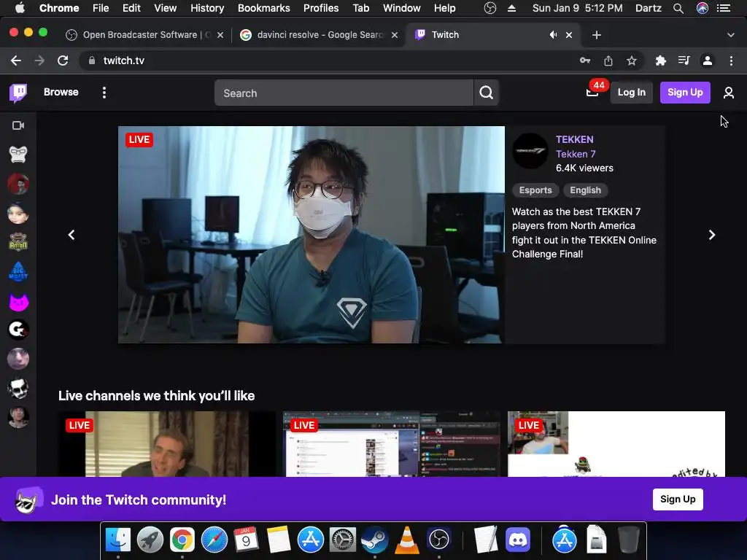Open the Bookmarks menu
The image size is (747, 560).
[264, 8]
